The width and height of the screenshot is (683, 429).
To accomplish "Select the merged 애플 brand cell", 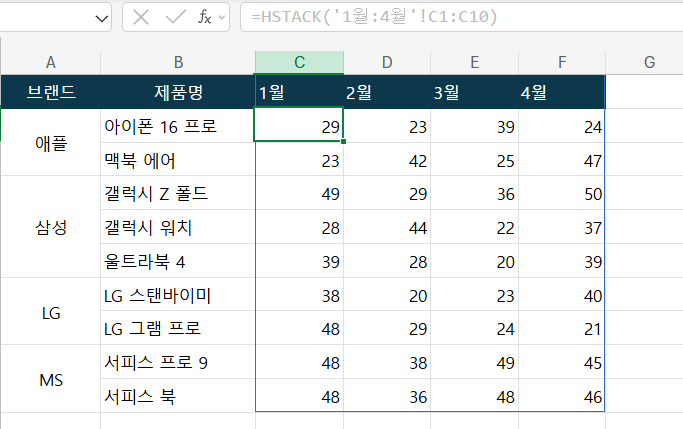I will 51,142.
